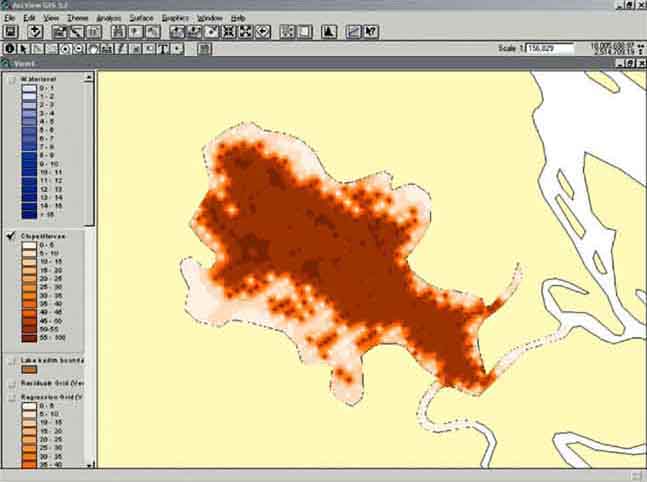Uncheck the checked Chpattlevas theme

click(11, 236)
